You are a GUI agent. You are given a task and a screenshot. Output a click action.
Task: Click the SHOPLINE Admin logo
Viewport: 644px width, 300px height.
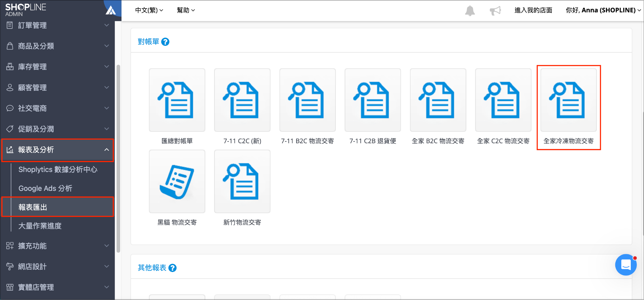point(25,10)
